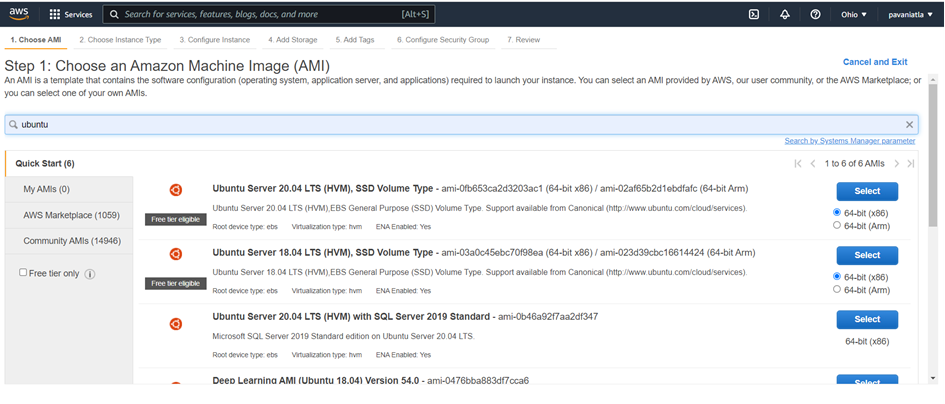Open Community AMIs (14946) category
945x404 pixels.
[69, 241]
